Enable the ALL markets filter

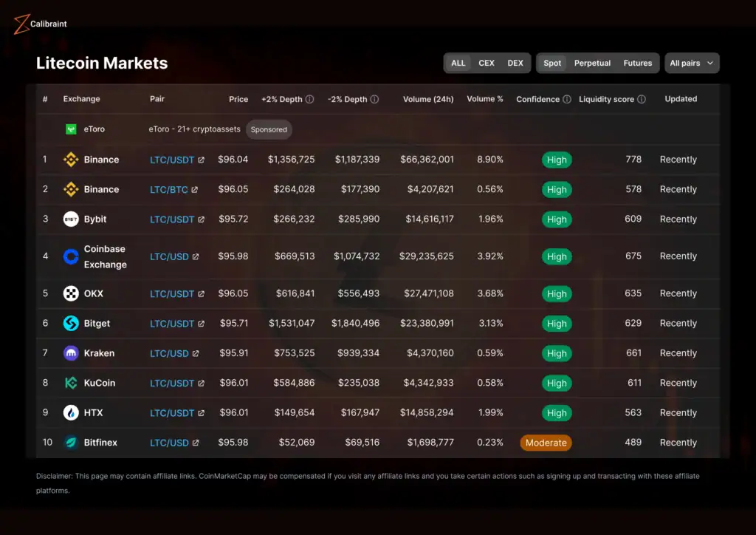(x=458, y=63)
